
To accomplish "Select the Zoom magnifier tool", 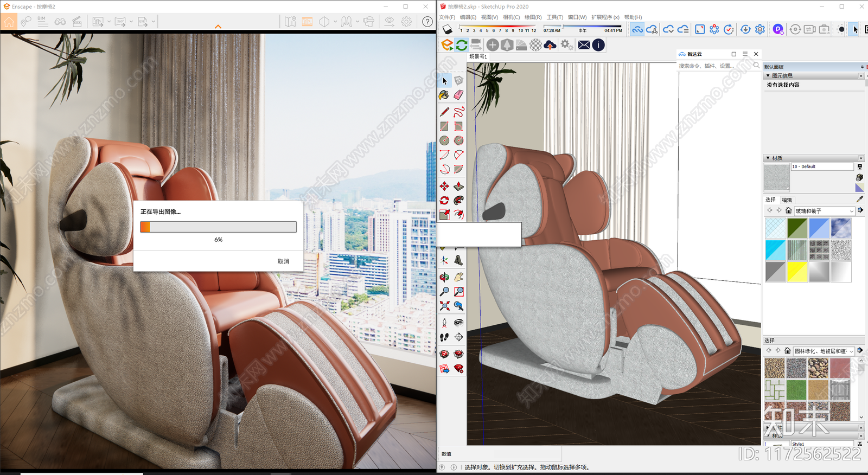I will 444,292.
